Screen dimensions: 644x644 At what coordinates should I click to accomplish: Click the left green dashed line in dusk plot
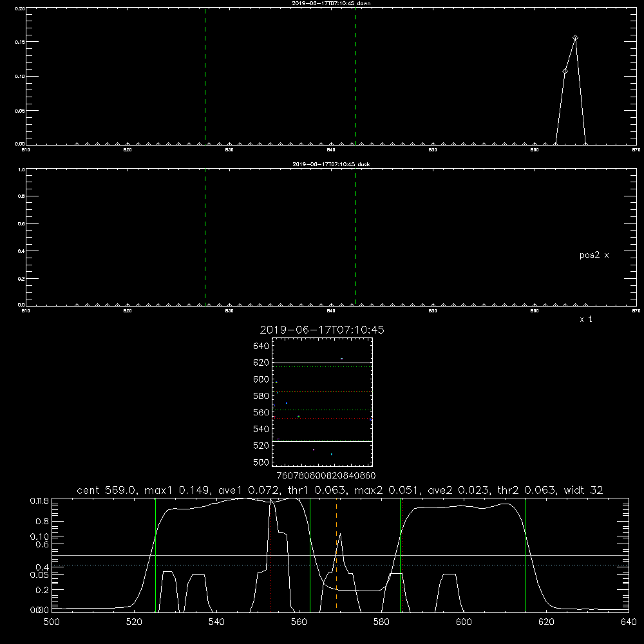(205, 237)
